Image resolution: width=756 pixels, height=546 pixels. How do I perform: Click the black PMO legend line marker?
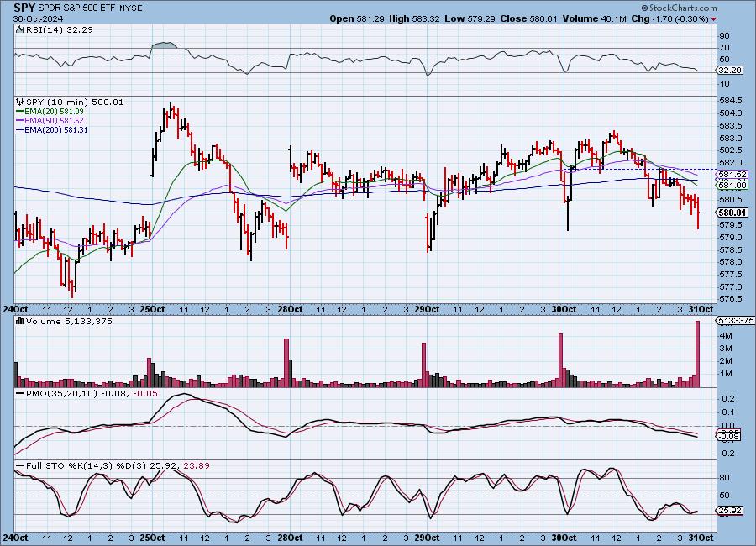pyautogui.click(x=20, y=394)
